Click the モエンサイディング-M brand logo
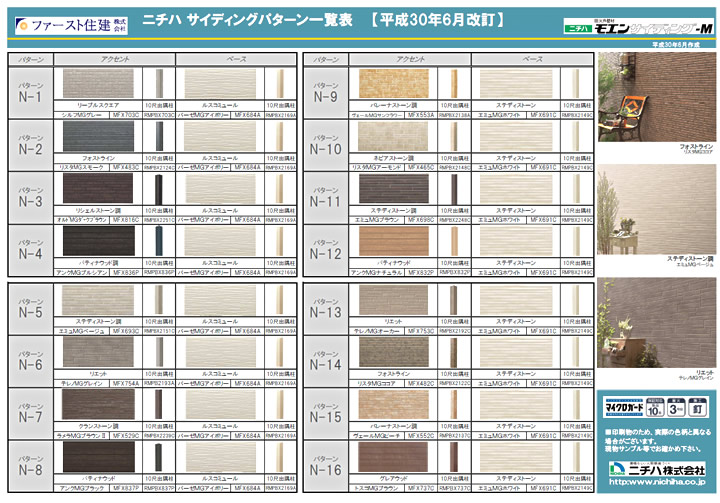The image size is (720, 503). [x=638, y=27]
